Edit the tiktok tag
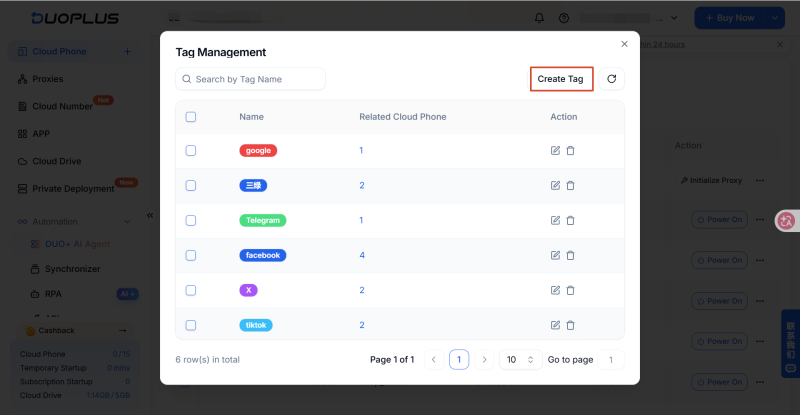 (555, 325)
